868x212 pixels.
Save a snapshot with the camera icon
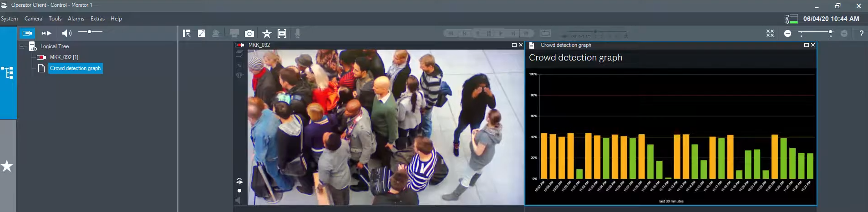[249, 34]
